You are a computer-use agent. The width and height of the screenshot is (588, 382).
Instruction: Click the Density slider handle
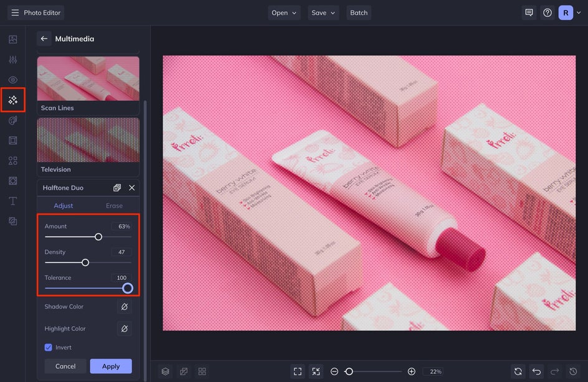[x=85, y=263]
